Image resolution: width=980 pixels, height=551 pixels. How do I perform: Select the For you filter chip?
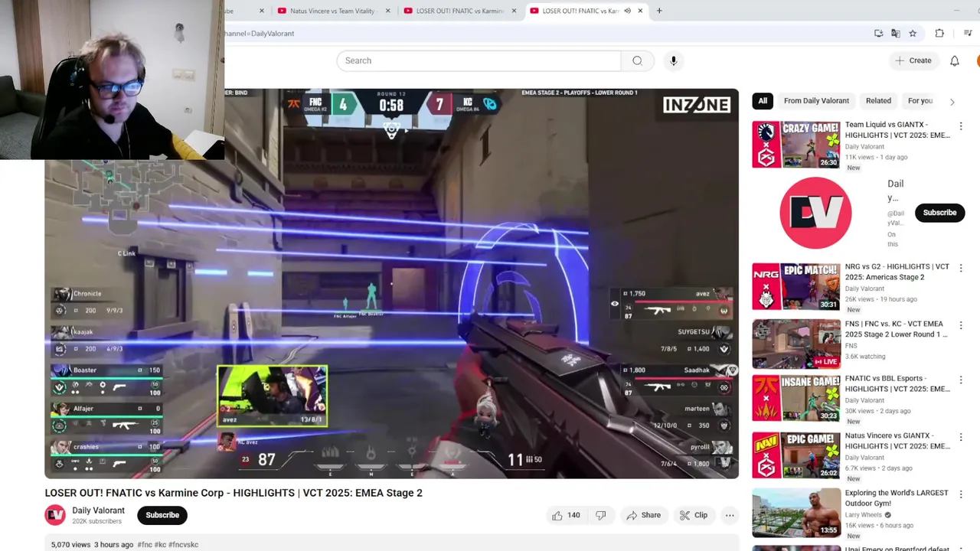click(x=920, y=101)
